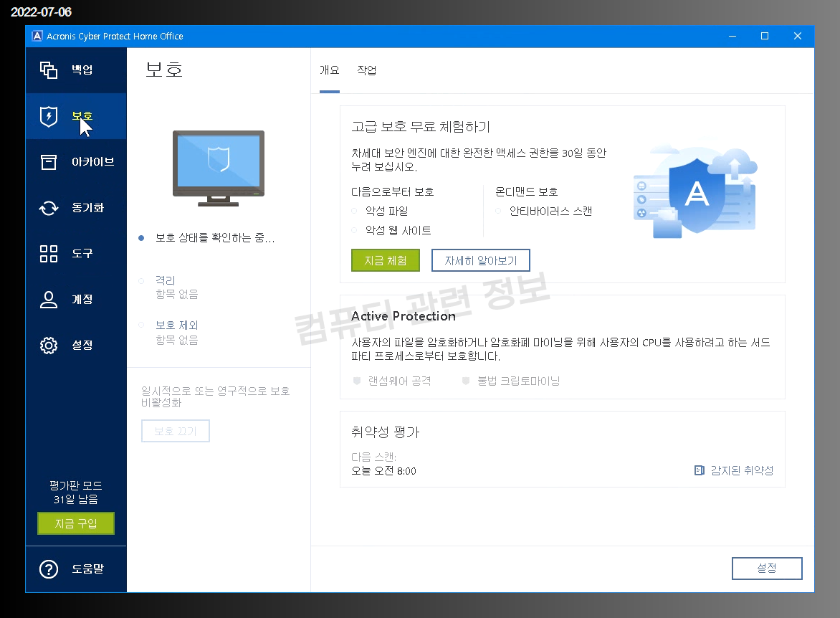Open the 아카이브 archive box icon
The height and width of the screenshot is (618, 840).
click(48, 162)
